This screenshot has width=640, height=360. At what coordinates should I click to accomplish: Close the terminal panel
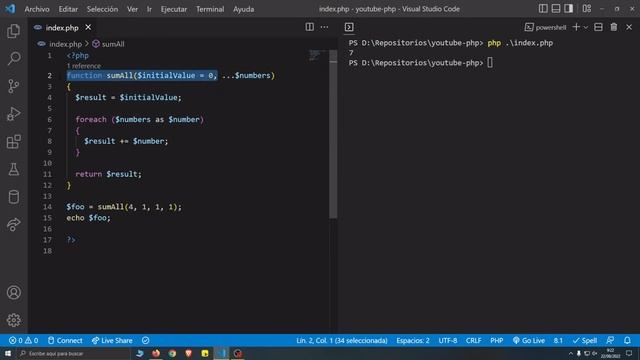(x=629, y=27)
